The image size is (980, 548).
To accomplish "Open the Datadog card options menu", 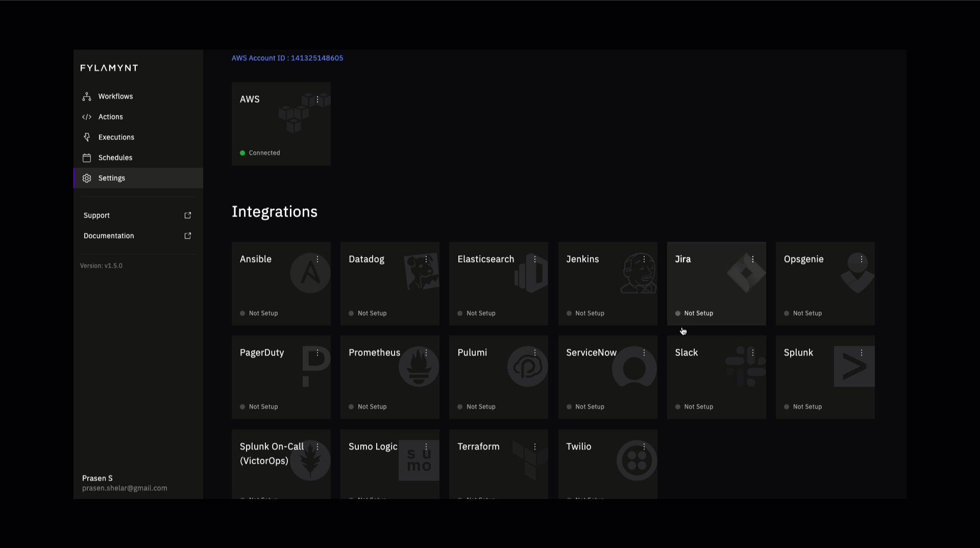I will [426, 259].
